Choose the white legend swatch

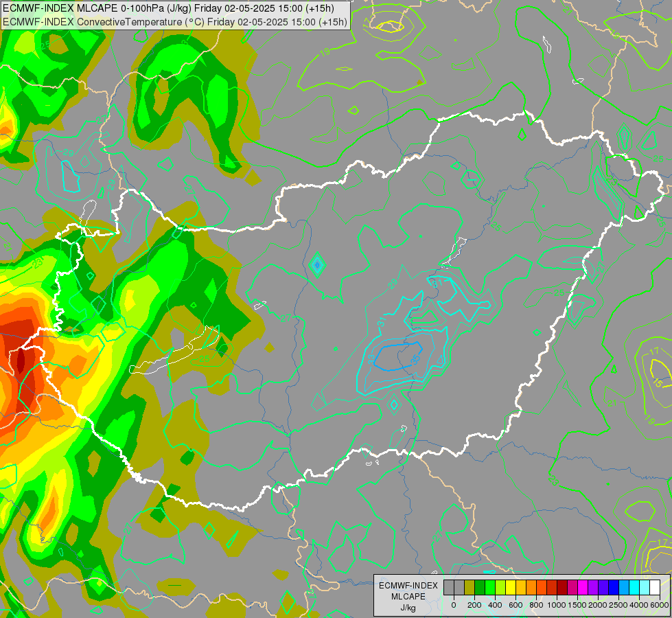point(656,588)
